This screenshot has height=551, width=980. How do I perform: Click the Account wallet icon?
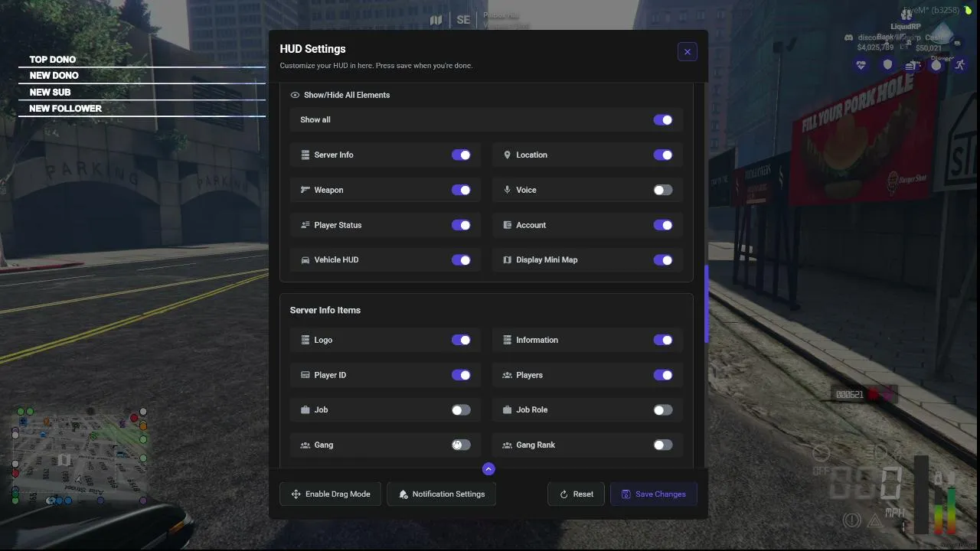coord(507,225)
